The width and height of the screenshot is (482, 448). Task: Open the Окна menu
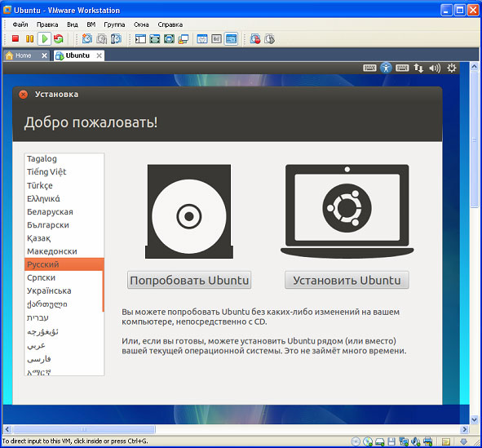pyautogui.click(x=141, y=24)
